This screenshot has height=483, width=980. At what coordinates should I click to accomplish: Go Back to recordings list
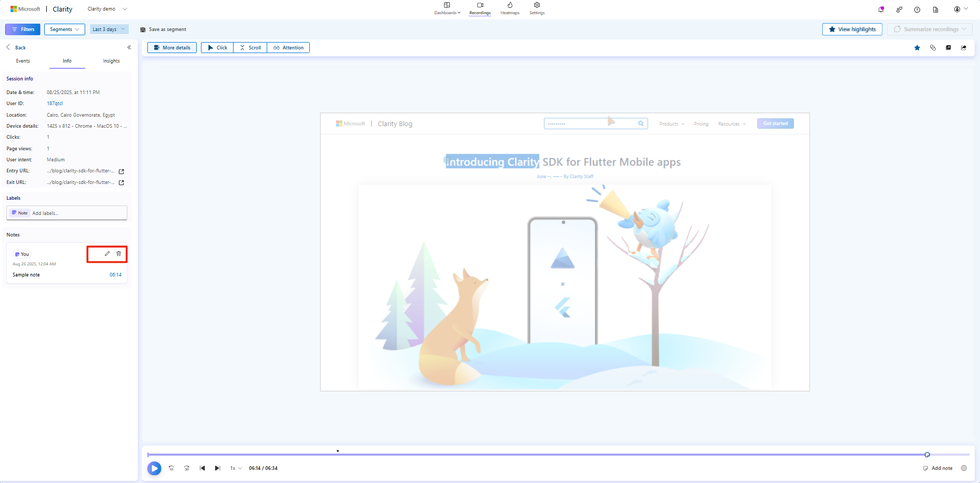pyautogui.click(x=16, y=47)
